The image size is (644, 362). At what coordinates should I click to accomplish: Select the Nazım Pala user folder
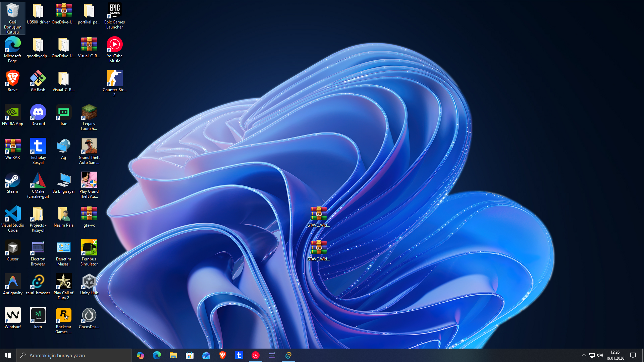(x=63, y=217)
